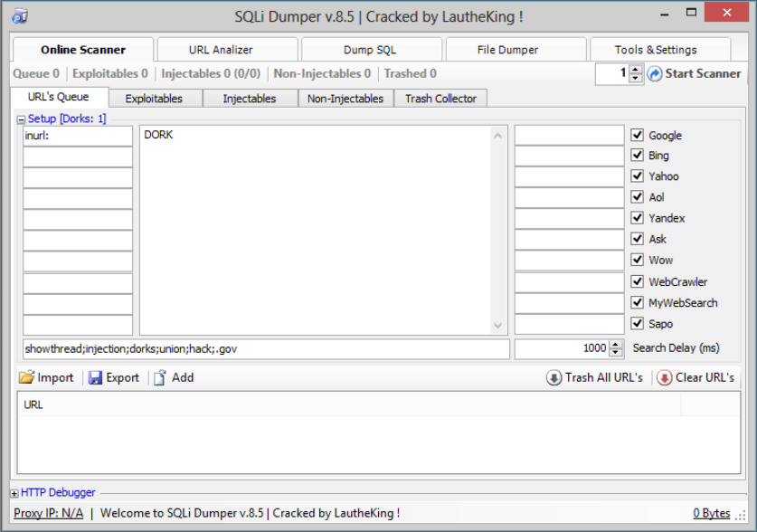Click the application icon in title bar
Viewport: 757px width, 532px height.
pos(20,16)
